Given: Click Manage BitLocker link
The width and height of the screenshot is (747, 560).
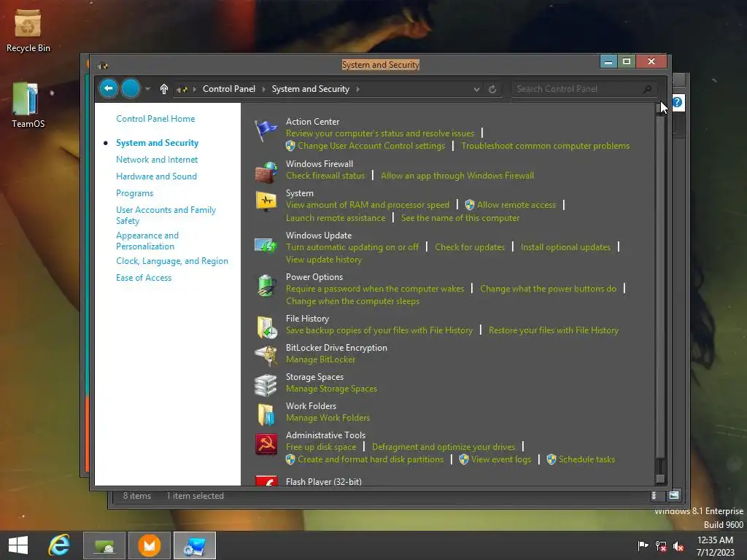Looking at the screenshot, I should 321,359.
